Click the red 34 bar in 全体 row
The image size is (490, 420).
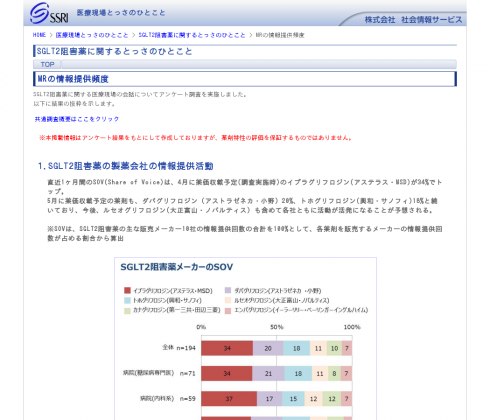click(227, 348)
